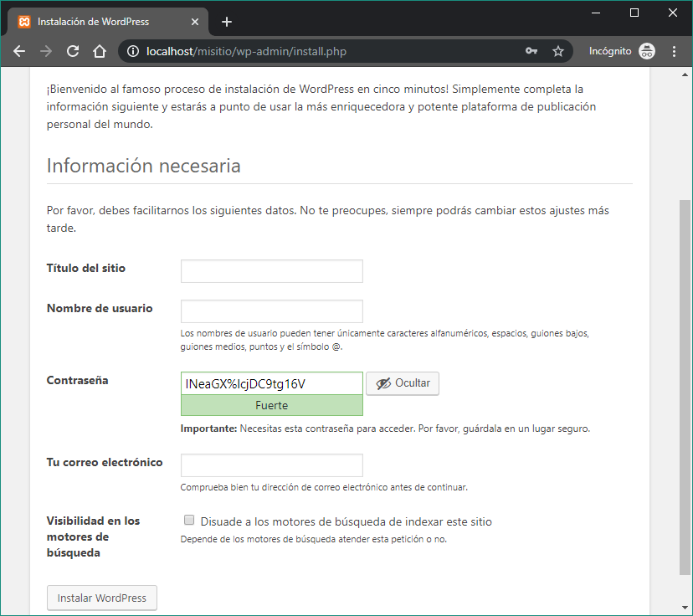Select the Instalación de WordPress tab
This screenshot has height=616, width=693.
tap(108, 22)
